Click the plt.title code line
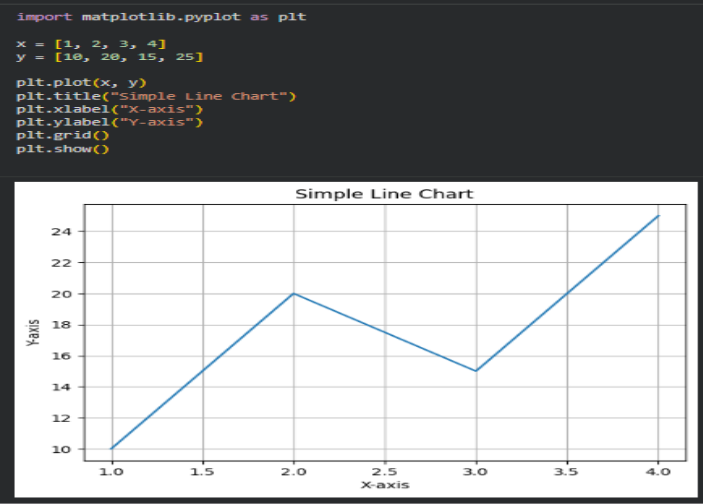Viewport: 703px width, 504px height. 156,96
